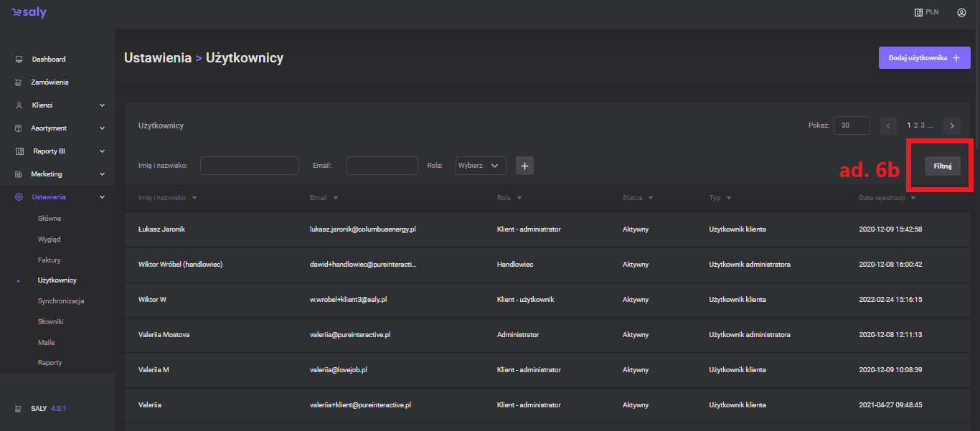This screenshot has width=980, height=431.
Task: Click the Imię i nazwisko filter field
Action: 249,166
